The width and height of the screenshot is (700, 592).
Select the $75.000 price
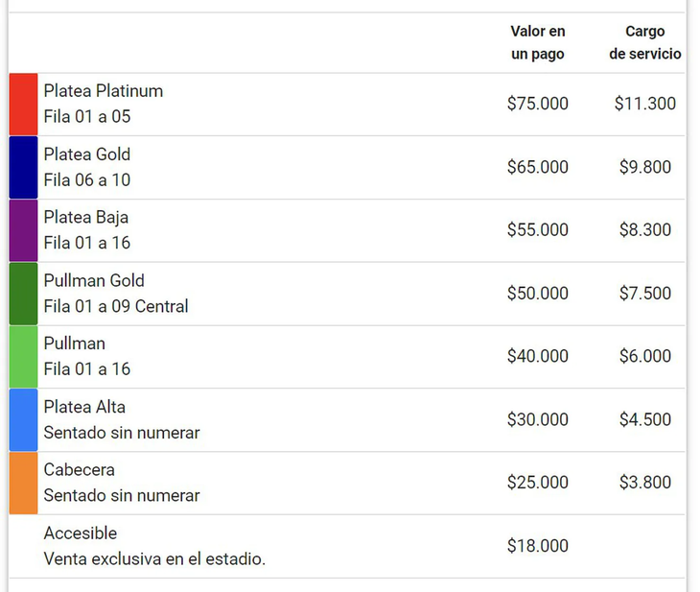538,104
